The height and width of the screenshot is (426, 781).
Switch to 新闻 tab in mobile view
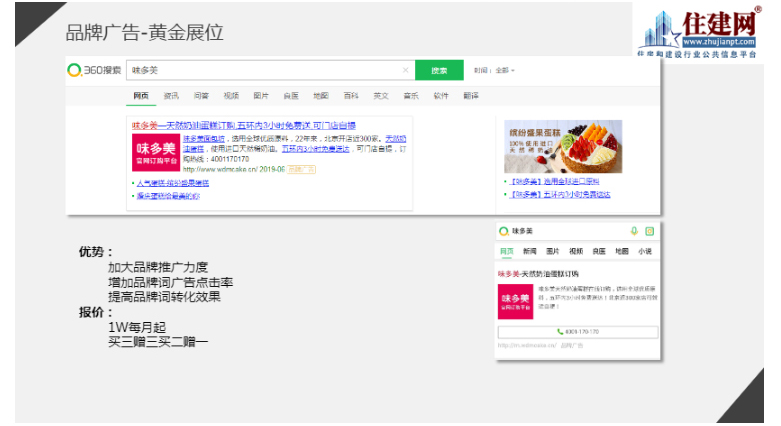pyautogui.click(x=529, y=251)
